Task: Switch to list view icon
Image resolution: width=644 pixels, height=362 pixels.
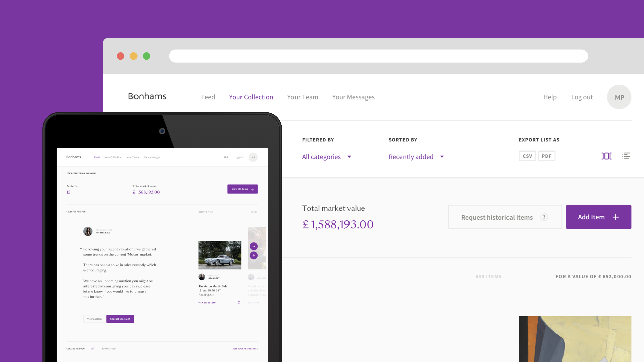Action: point(626,156)
